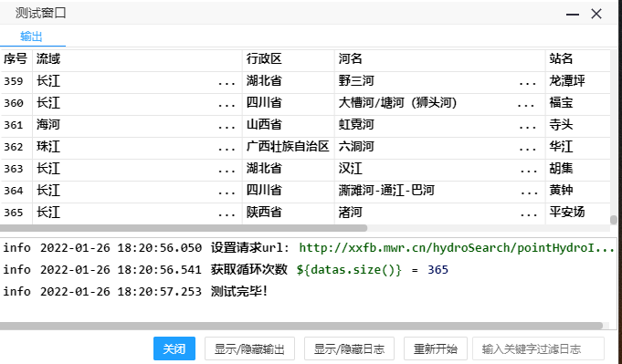Click station name 华江

click(561, 147)
